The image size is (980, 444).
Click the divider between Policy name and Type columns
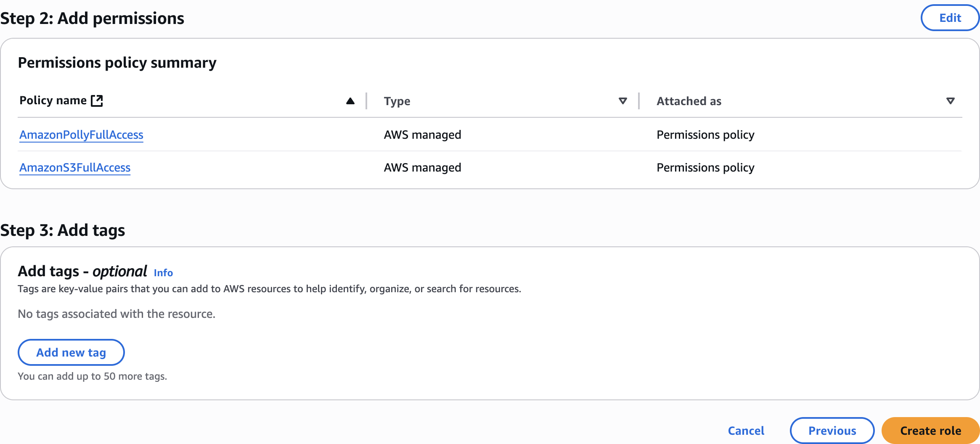coord(366,101)
